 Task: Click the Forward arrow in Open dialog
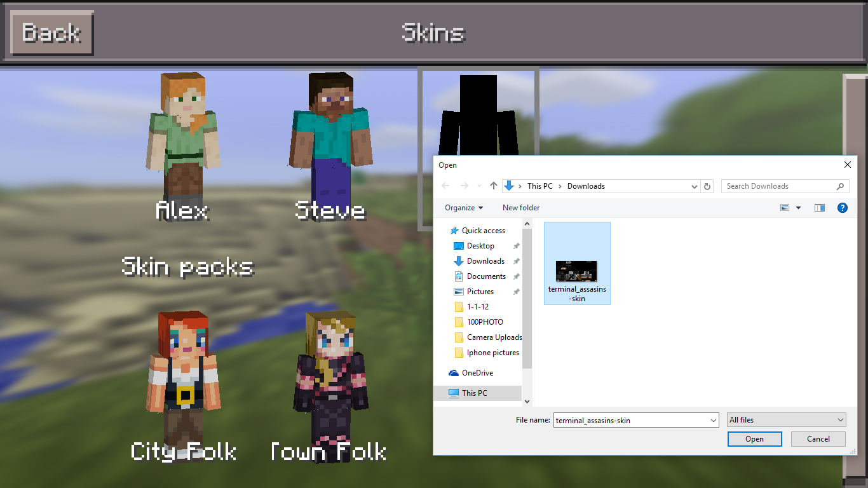[465, 186]
